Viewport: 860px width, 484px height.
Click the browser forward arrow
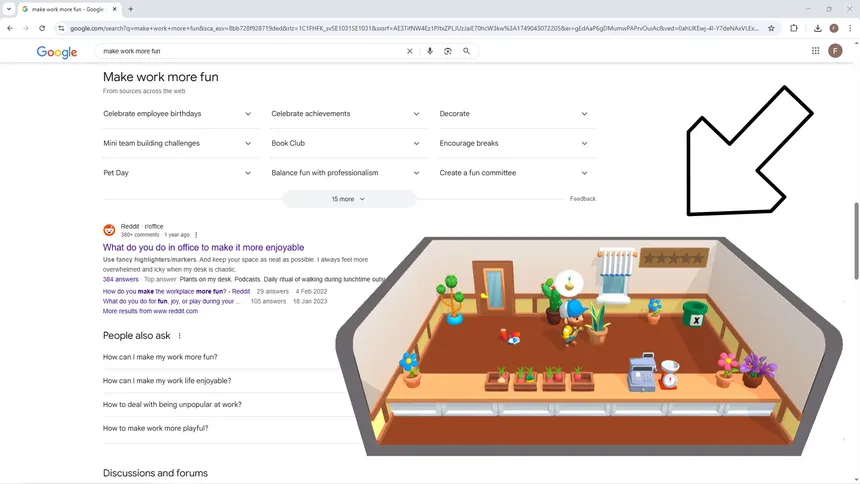[x=26, y=28]
